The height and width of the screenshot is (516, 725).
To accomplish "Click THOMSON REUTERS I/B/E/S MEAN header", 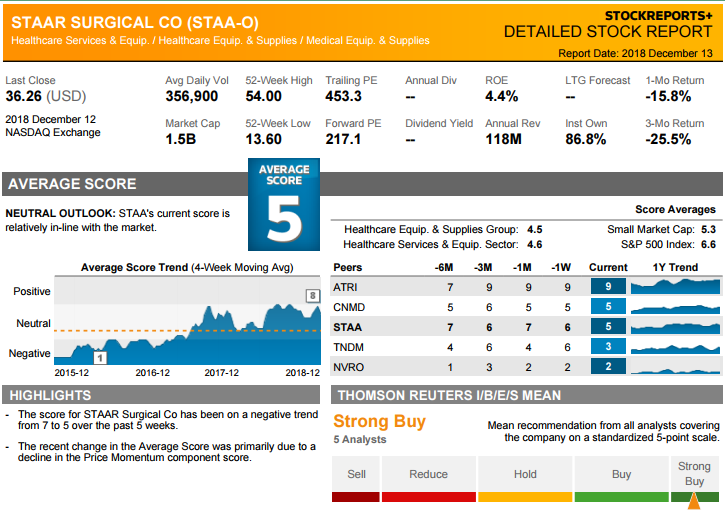I will click(x=449, y=395).
